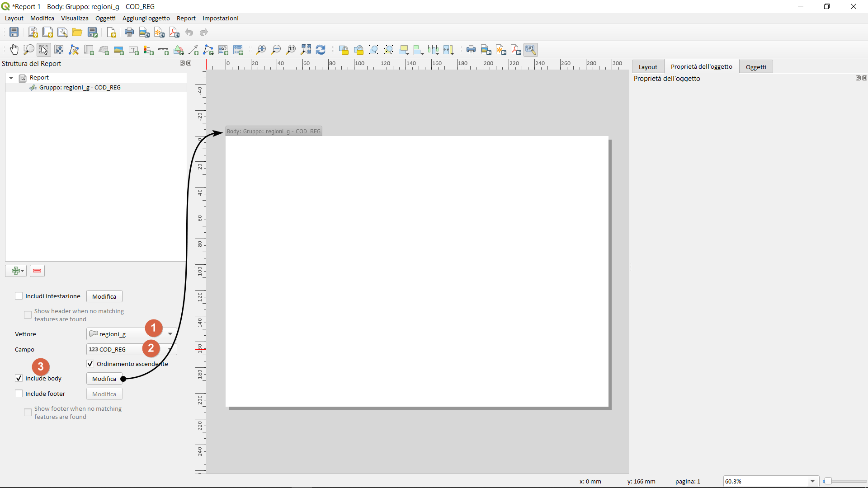868x488 pixels.
Task: Click the Save project icon
Action: point(14,32)
